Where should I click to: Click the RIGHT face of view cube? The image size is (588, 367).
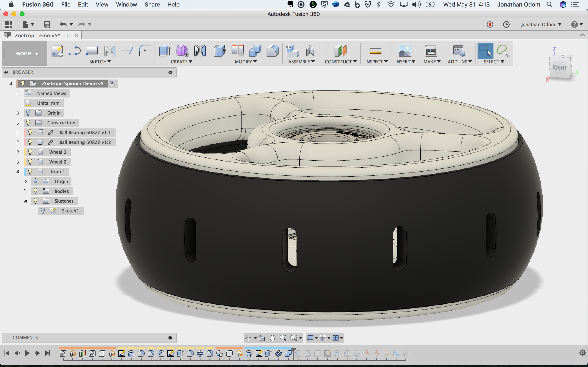pos(559,68)
